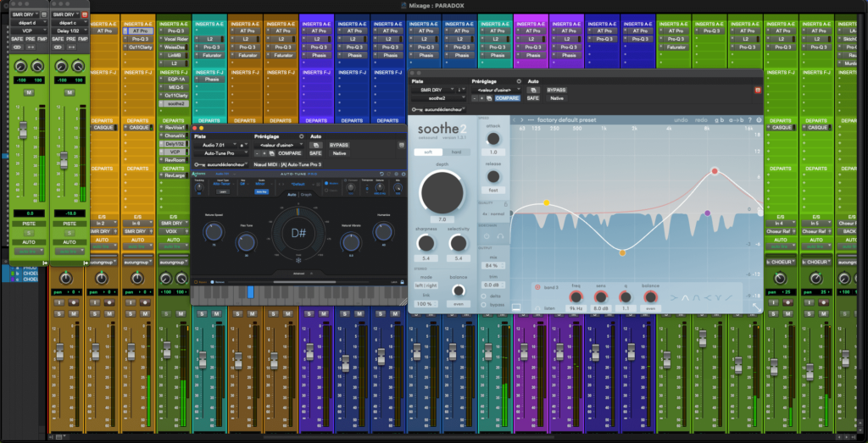Click the red band node on soothe2 graph
This screenshot has width=868, height=443.
[x=715, y=171]
